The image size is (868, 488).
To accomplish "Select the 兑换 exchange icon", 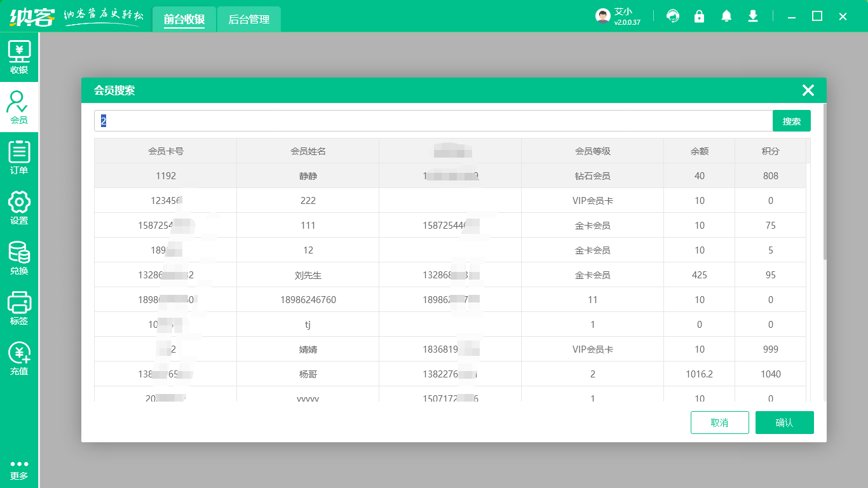I will click(19, 258).
